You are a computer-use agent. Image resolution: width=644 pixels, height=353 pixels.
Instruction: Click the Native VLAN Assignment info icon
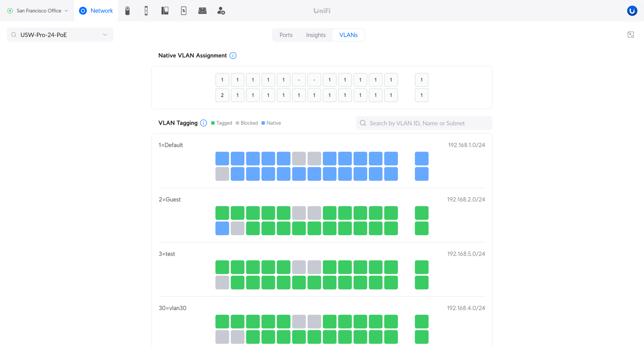[x=233, y=55]
